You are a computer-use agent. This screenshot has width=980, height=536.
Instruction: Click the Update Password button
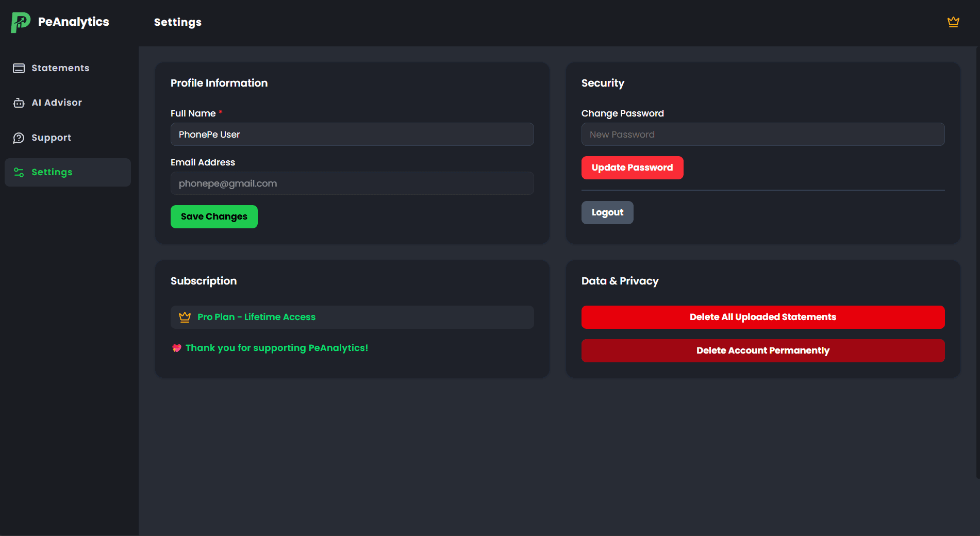coord(632,167)
